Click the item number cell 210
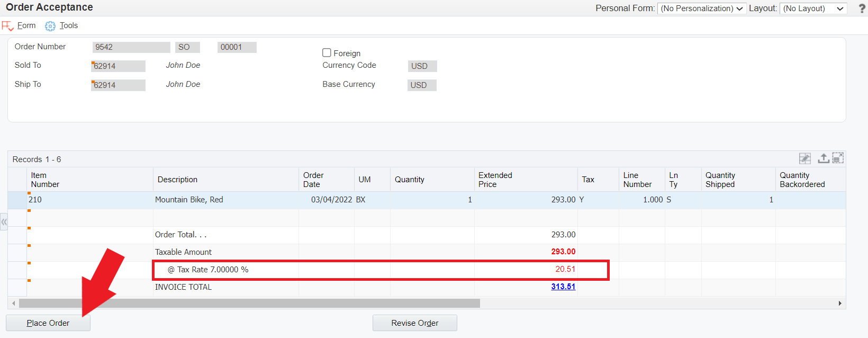Screen dimensions: 868x338 (x=90, y=200)
